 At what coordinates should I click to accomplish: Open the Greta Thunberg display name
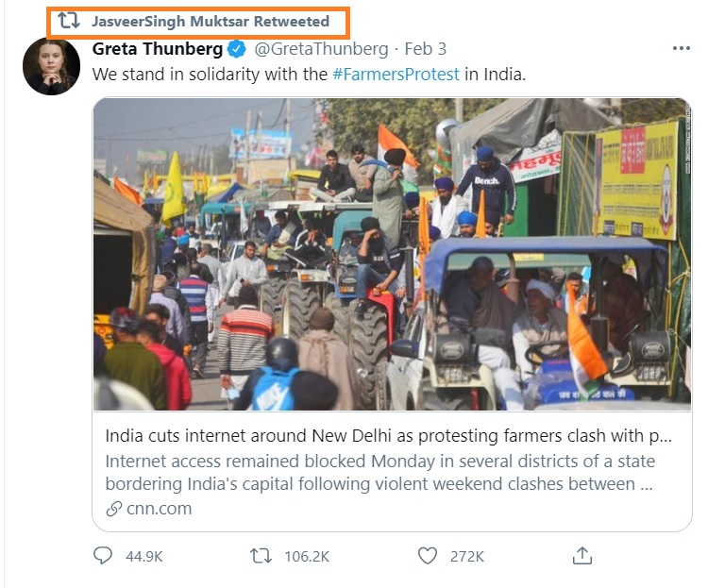click(158, 49)
